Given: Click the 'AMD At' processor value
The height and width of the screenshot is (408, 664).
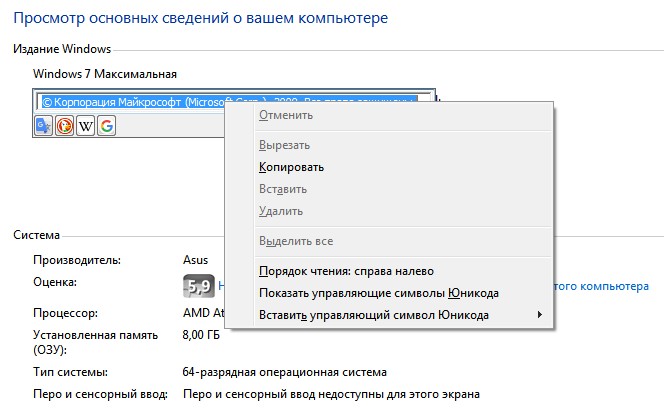Looking at the screenshot, I should click(x=203, y=313).
